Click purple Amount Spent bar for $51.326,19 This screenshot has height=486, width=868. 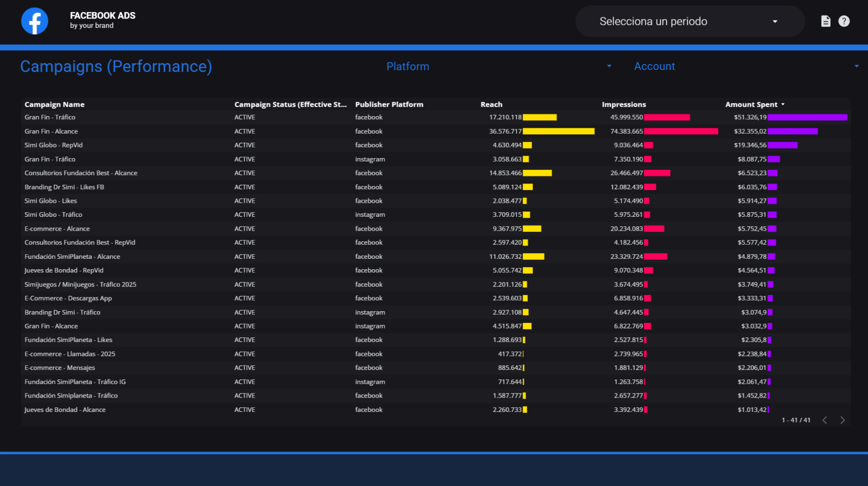pos(807,117)
